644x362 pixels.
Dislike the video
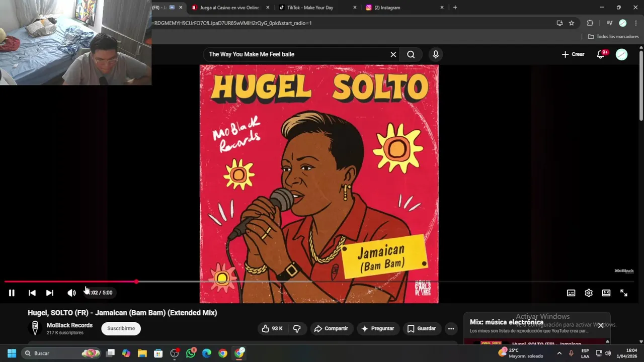coord(297,328)
